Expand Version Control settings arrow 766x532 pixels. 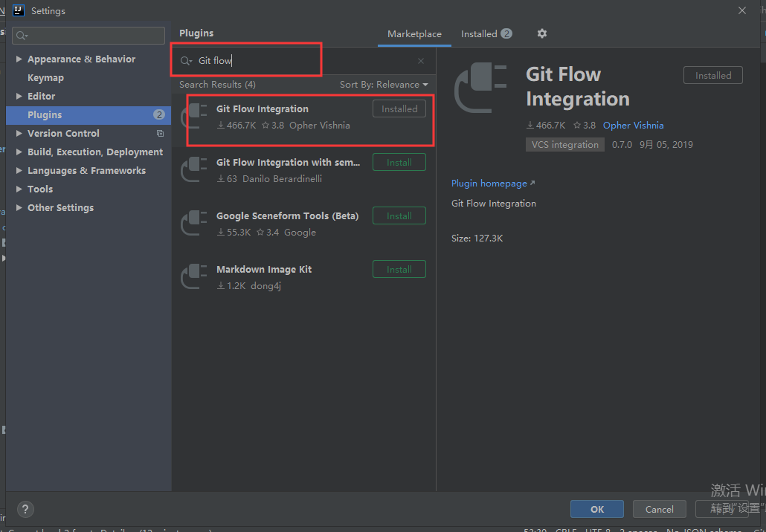pyautogui.click(x=19, y=133)
